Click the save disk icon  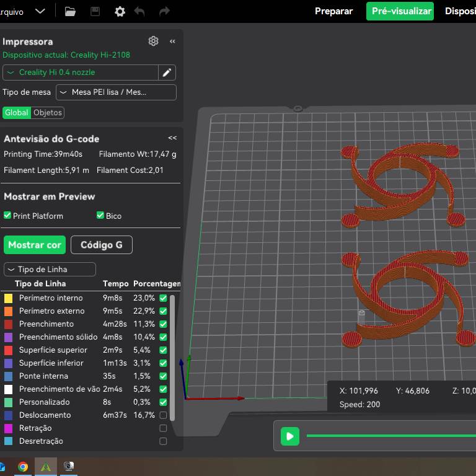pyautogui.click(x=95, y=11)
